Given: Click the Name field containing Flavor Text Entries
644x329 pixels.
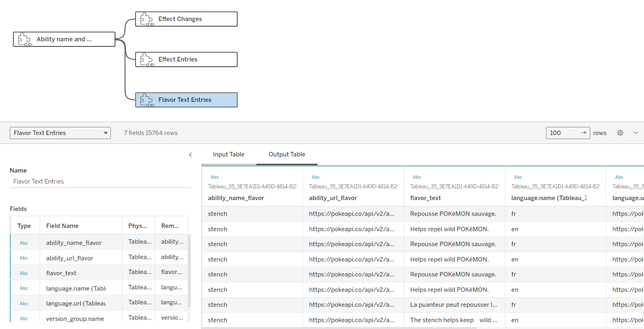Looking at the screenshot, I should click(x=100, y=181).
